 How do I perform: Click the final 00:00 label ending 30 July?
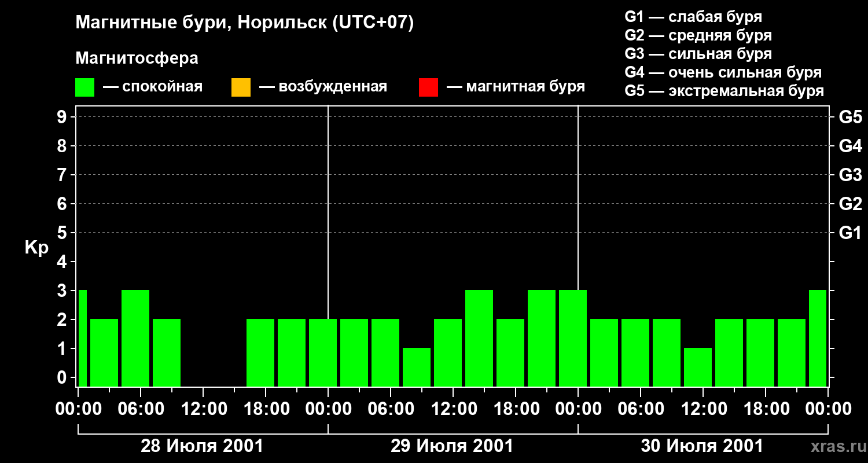(x=828, y=409)
